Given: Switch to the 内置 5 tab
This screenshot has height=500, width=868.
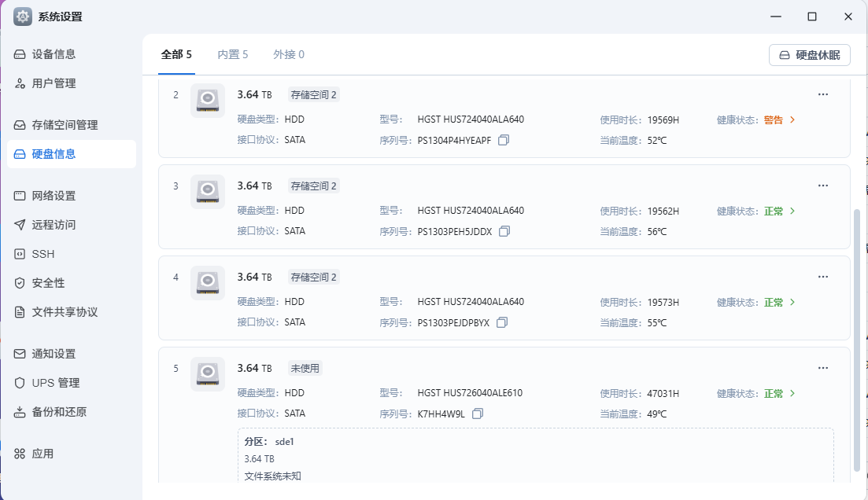Looking at the screenshot, I should pos(233,54).
